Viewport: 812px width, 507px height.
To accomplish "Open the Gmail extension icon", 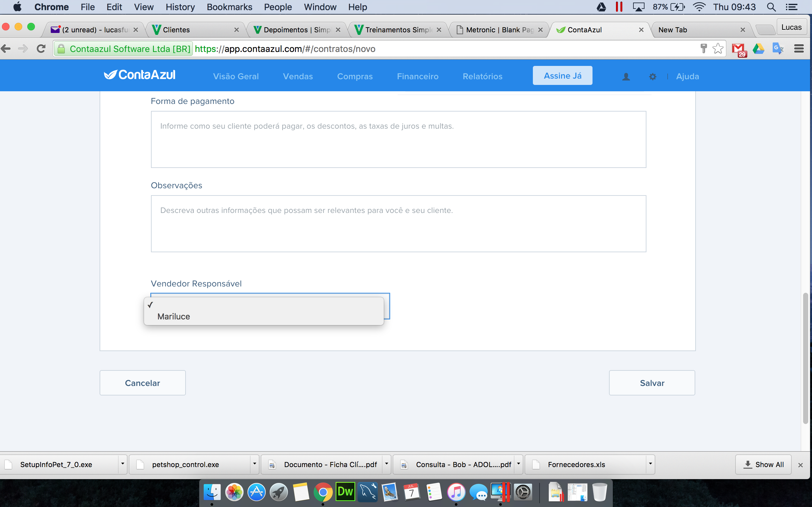I will tap(739, 50).
